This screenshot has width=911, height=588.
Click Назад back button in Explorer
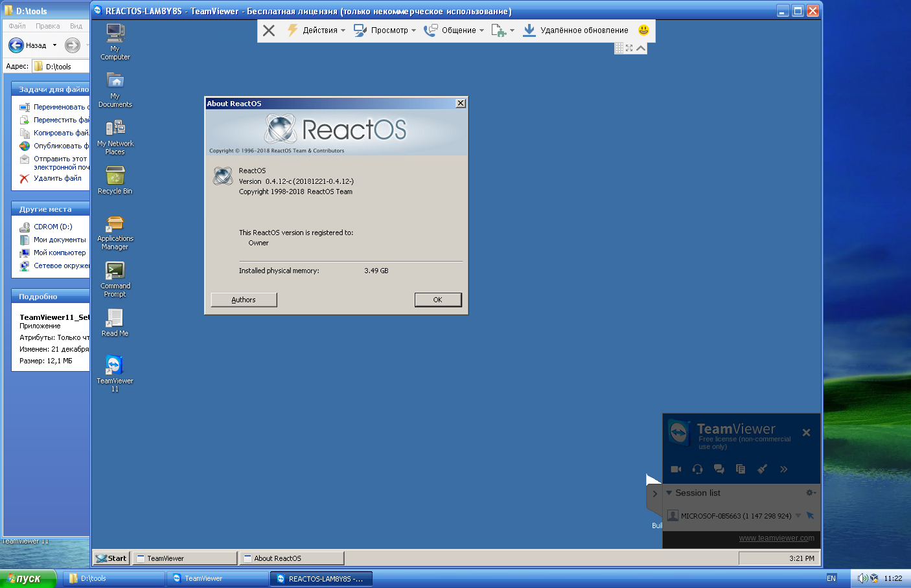tap(27, 45)
